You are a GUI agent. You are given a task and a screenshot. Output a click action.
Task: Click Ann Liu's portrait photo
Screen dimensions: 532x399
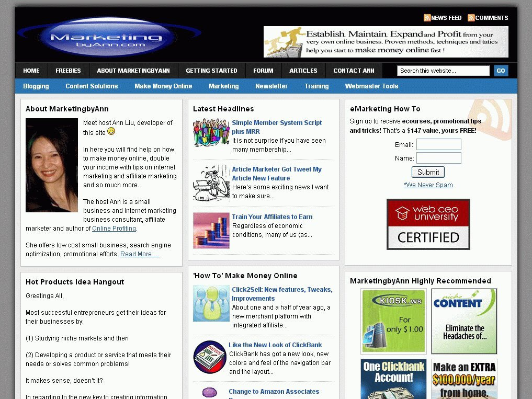click(52, 165)
